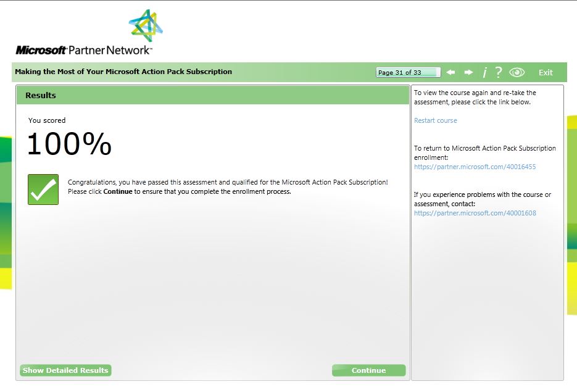Viewport: 577px width, 392px height.
Task: Click the green checkmark pass icon
Action: (x=43, y=190)
